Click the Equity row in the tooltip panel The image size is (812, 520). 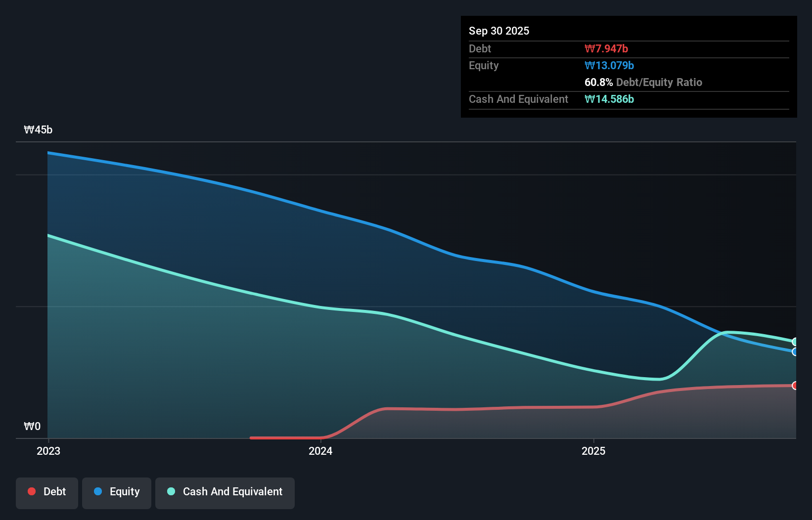(484, 65)
